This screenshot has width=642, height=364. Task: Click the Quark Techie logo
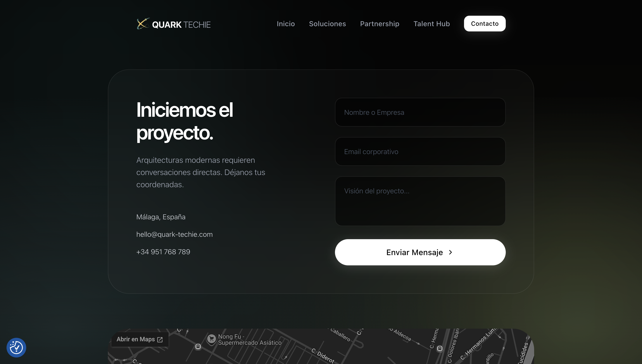point(174,24)
